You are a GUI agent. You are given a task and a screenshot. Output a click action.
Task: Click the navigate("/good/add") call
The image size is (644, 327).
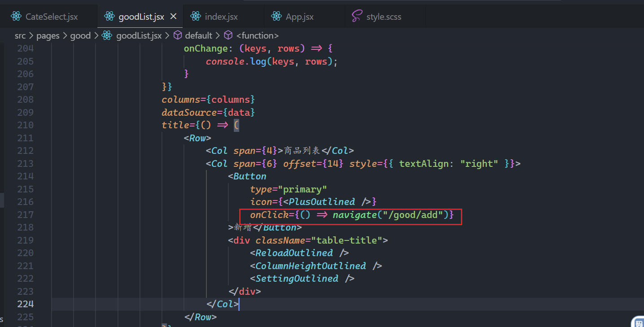point(390,215)
